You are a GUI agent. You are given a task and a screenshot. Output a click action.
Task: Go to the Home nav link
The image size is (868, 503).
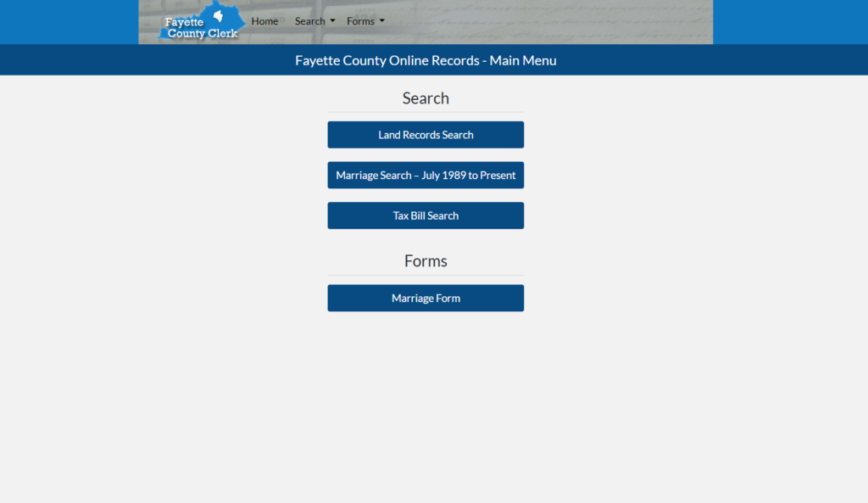click(264, 21)
